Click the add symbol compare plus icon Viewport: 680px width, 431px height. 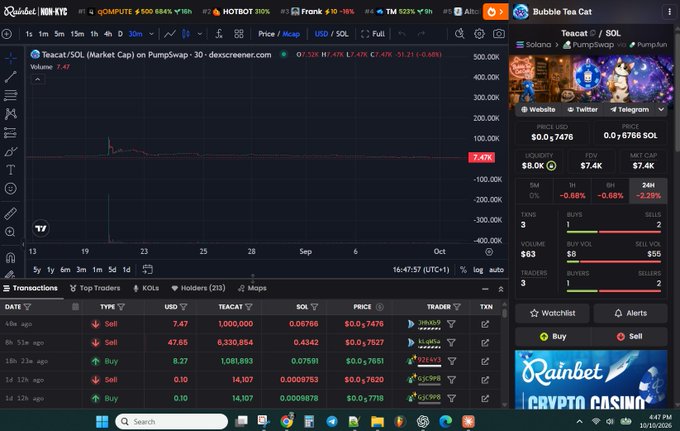(x=7, y=34)
